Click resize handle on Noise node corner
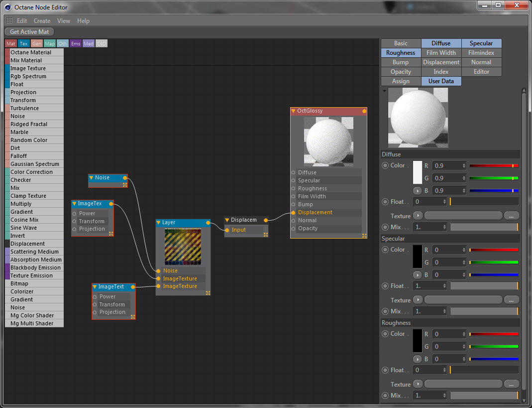This screenshot has height=408, width=532. pos(125,185)
